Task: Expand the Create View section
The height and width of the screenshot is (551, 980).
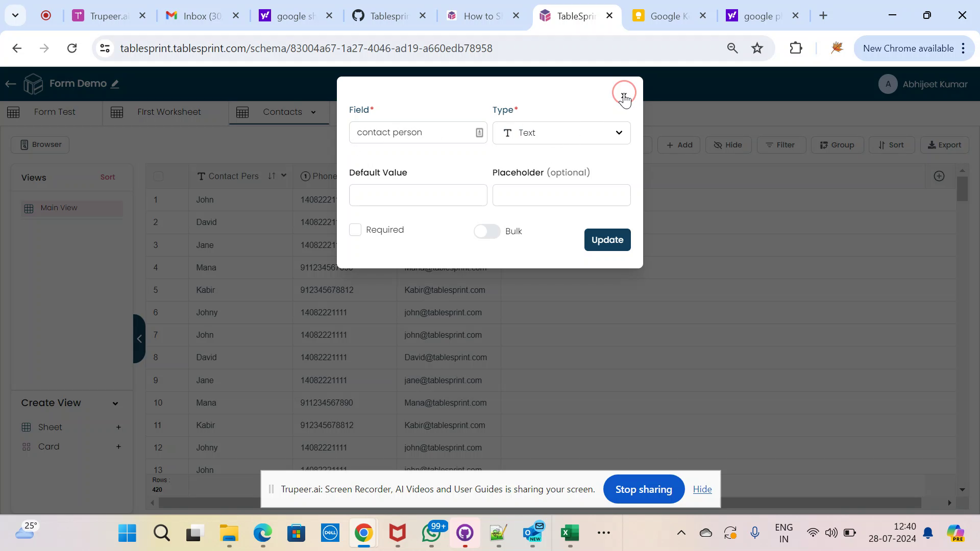Action: (114, 403)
